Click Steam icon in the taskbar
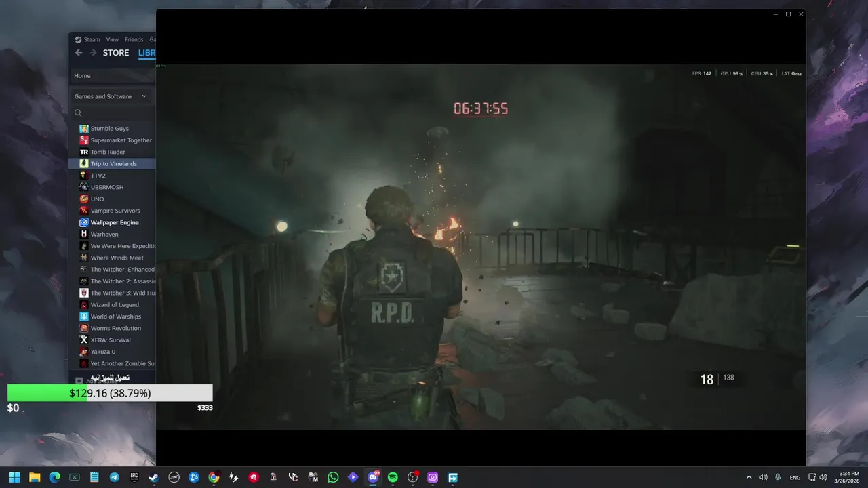The image size is (868, 488). (x=154, y=477)
